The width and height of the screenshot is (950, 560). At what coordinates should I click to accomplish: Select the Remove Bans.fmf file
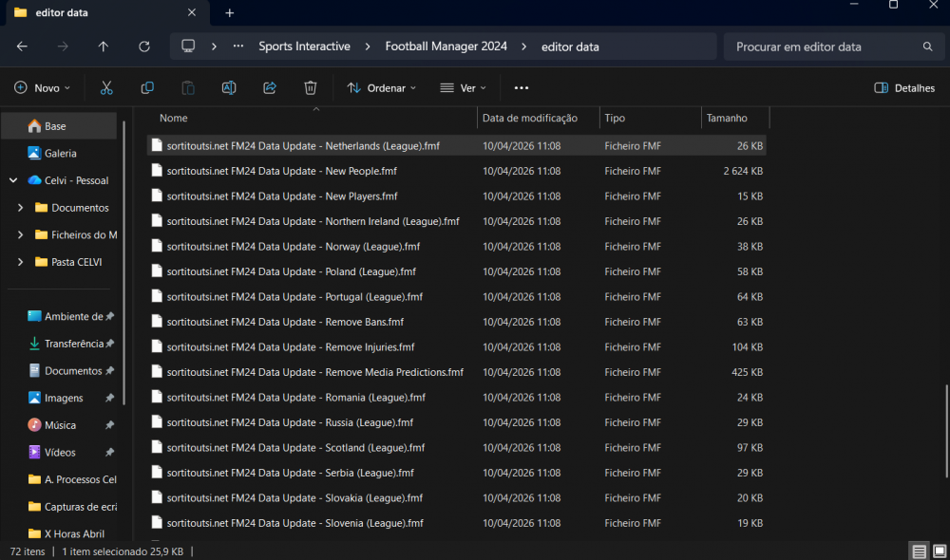point(457,322)
